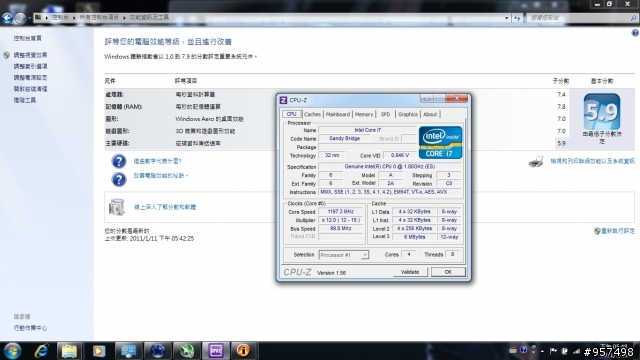
Task: Open adjust indexing options sidebar link
Action: tap(30, 66)
